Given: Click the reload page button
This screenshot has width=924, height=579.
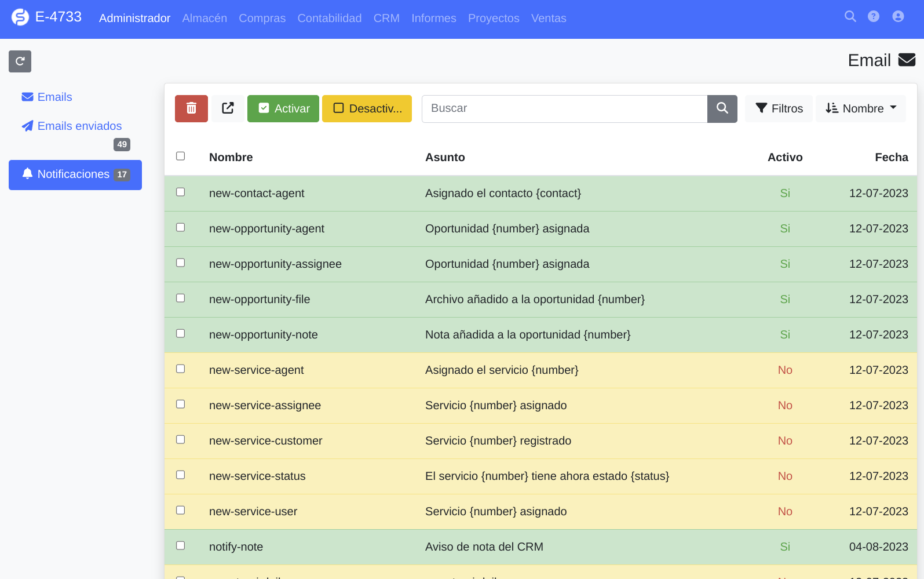Looking at the screenshot, I should pos(20,61).
